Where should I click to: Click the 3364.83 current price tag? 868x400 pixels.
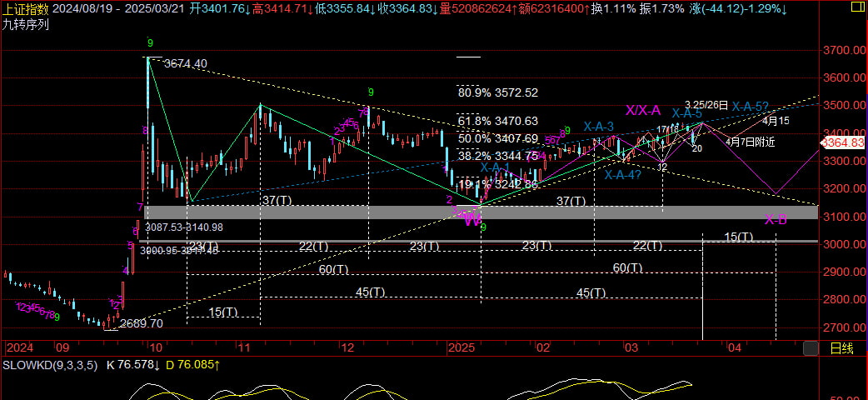coord(844,143)
